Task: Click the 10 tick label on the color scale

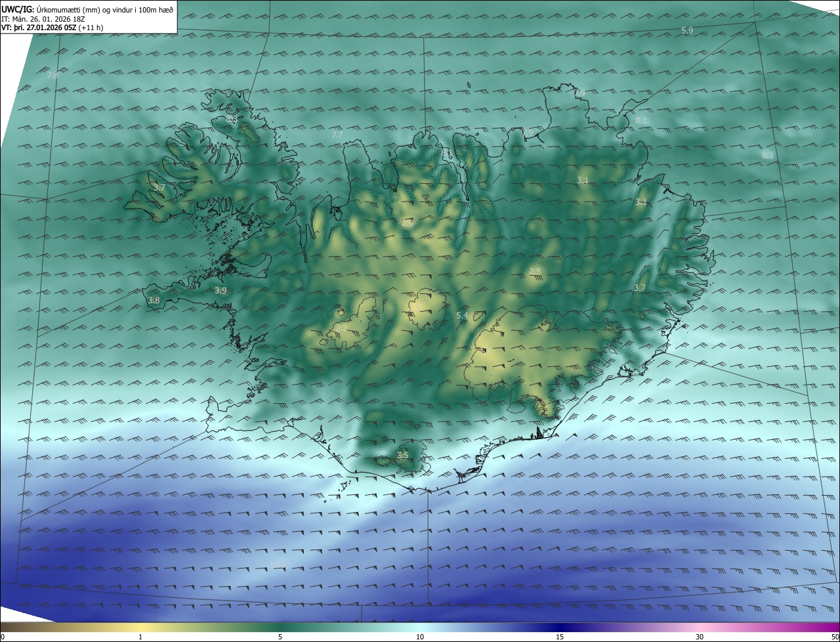Action: pyautogui.click(x=420, y=637)
